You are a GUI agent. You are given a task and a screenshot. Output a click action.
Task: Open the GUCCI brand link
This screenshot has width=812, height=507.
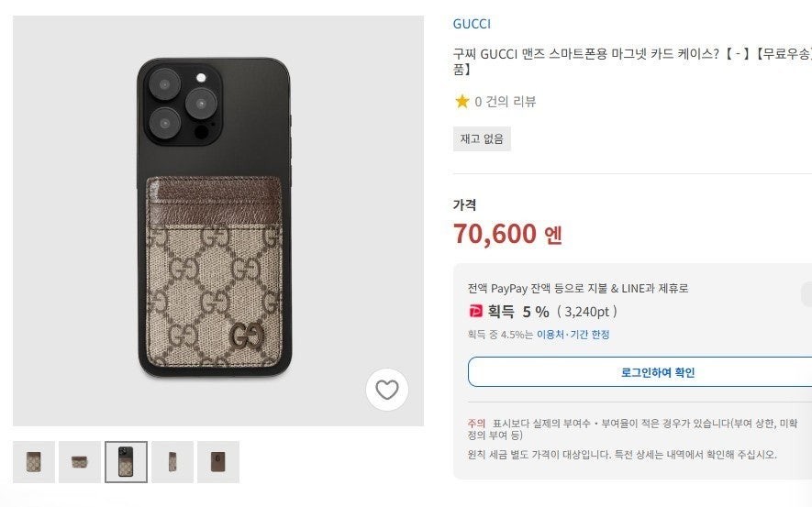(472, 24)
